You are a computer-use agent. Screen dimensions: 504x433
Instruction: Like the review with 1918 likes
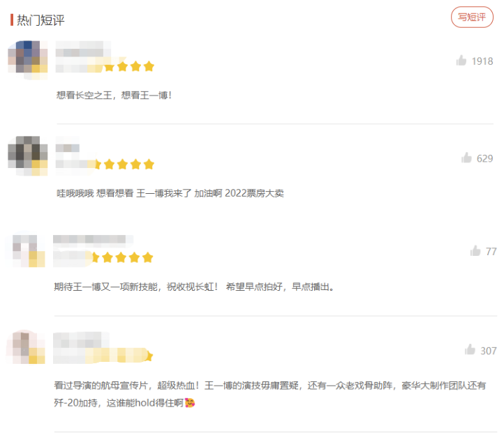[461, 61]
